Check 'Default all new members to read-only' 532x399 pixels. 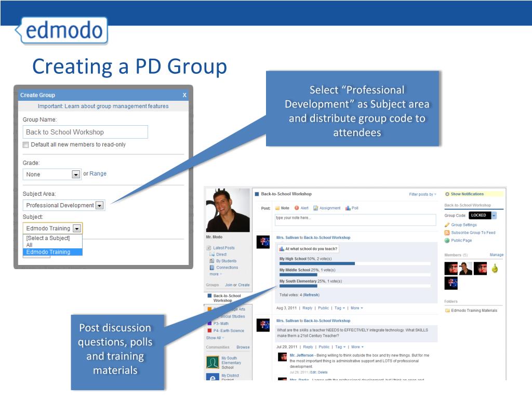point(25,145)
